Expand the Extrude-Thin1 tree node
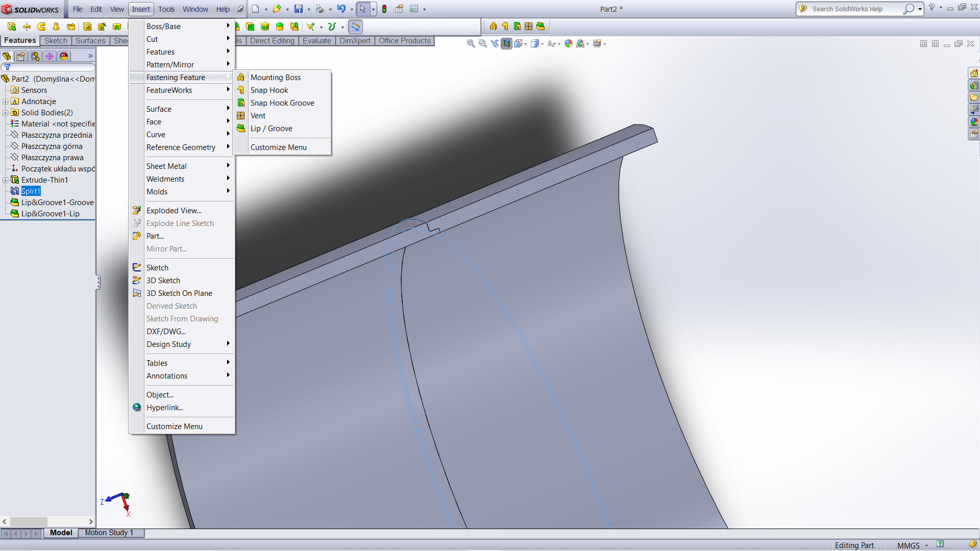The width and height of the screenshot is (980, 551). point(6,180)
